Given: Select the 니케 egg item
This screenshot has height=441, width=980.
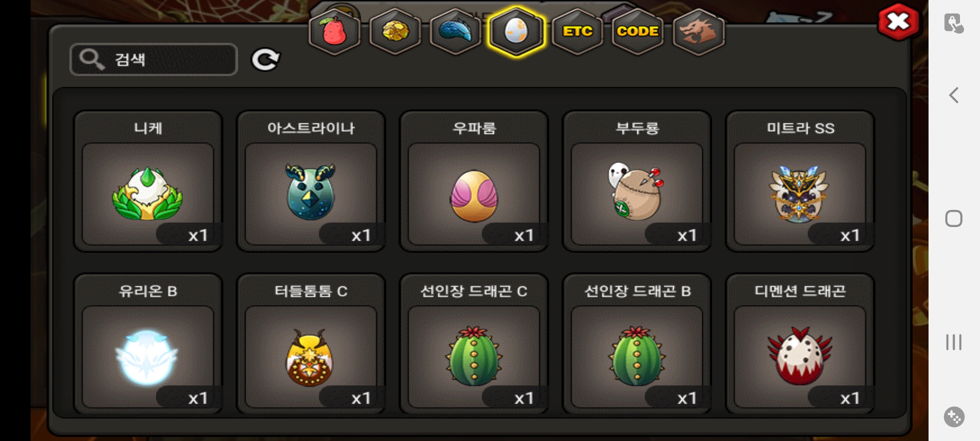Looking at the screenshot, I should 148,181.
